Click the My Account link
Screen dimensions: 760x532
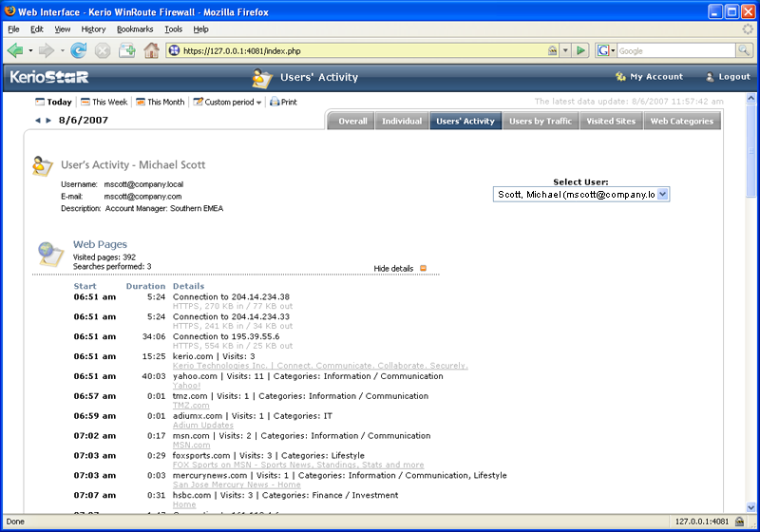click(x=656, y=77)
